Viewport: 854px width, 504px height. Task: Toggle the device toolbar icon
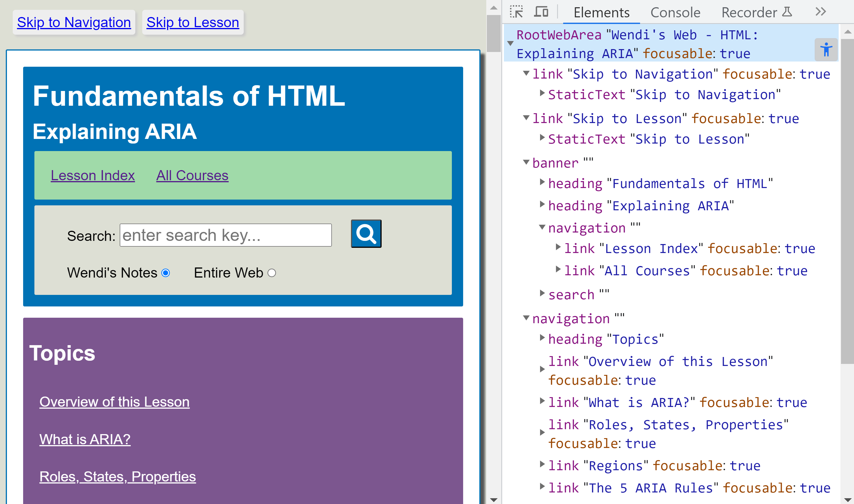click(x=541, y=12)
